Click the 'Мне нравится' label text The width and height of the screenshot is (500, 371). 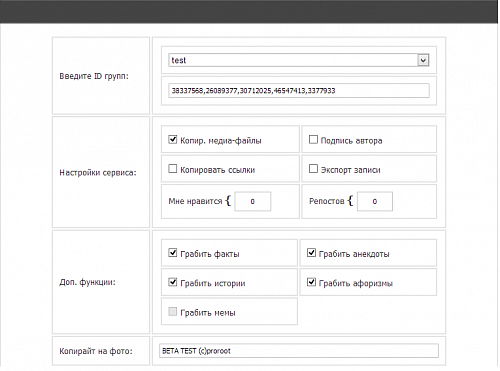pyautogui.click(x=195, y=201)
